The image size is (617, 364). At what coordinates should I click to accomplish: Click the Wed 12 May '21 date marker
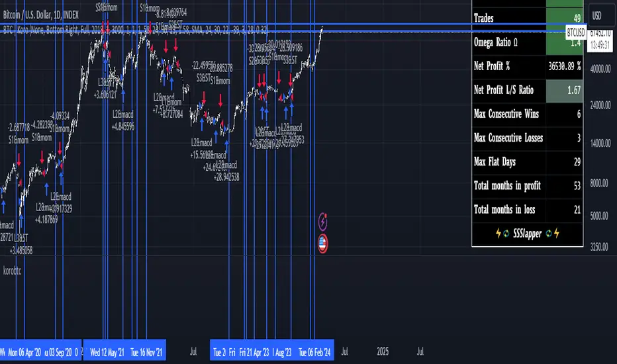point(107,352)
